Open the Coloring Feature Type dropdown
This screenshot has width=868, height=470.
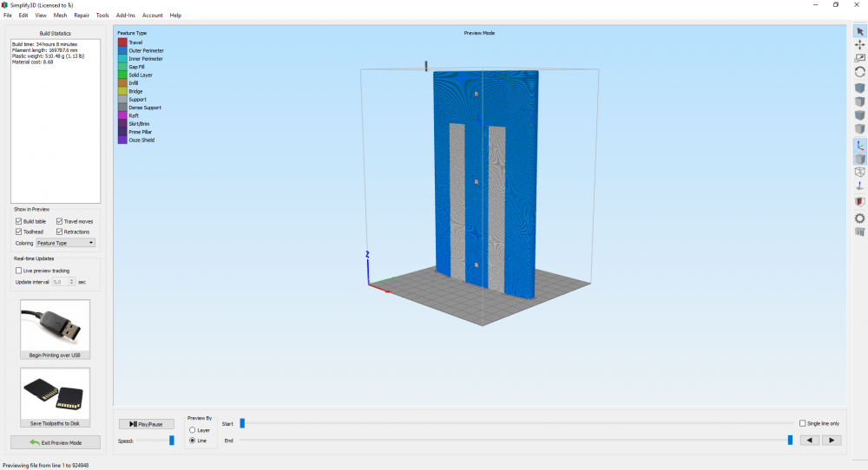pos(65,243)
